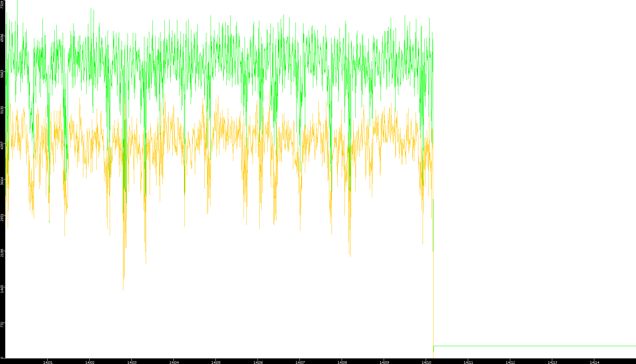Click the 7329 maximum value axis label
The height and width of the screenshot is (364, 636).
[2, 5]
